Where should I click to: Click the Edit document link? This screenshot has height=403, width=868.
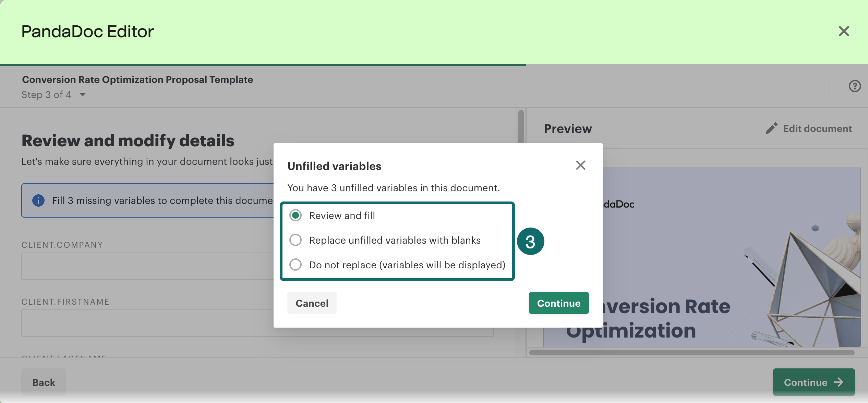point(817,129)
